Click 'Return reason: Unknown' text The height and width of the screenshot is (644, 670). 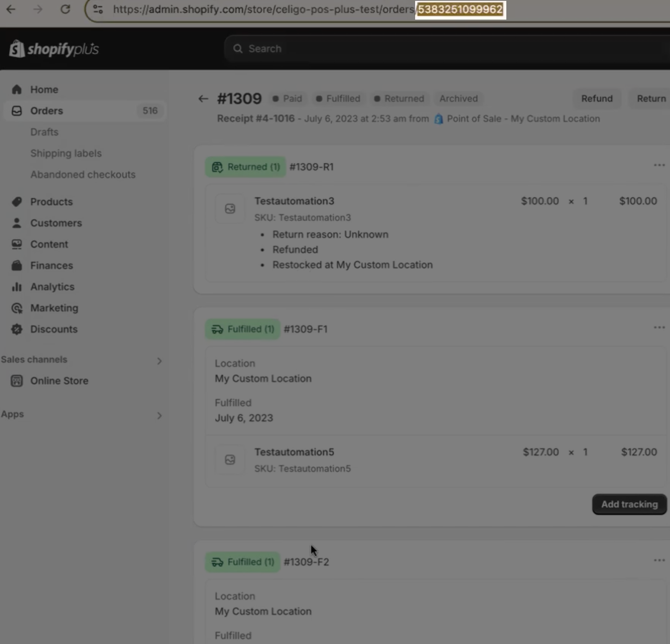pos(330,235)
